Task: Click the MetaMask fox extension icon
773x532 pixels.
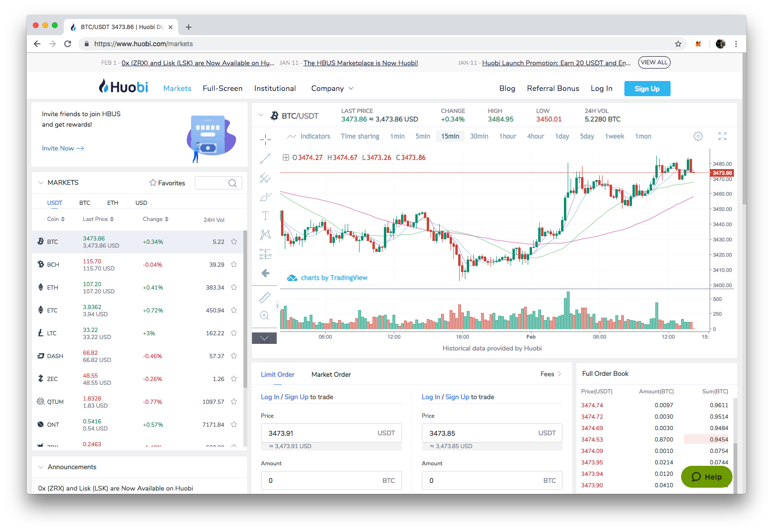Action: pyautogui.click(x=698, y=44)
